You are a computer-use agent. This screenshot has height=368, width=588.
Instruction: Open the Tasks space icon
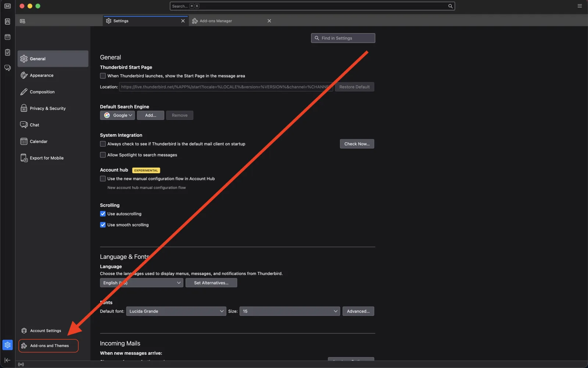tap(7, 52)
